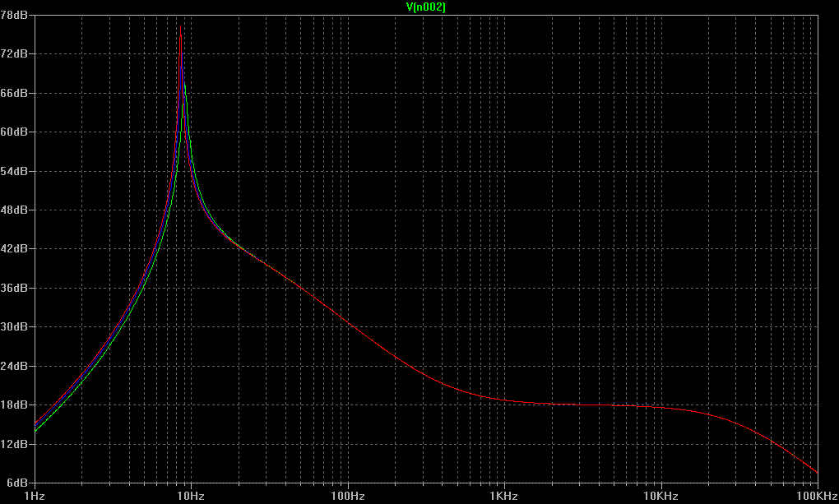This screenshot has height=504, width=839.
Task: Click the 30dB axis label
Action: coord(14,327)
